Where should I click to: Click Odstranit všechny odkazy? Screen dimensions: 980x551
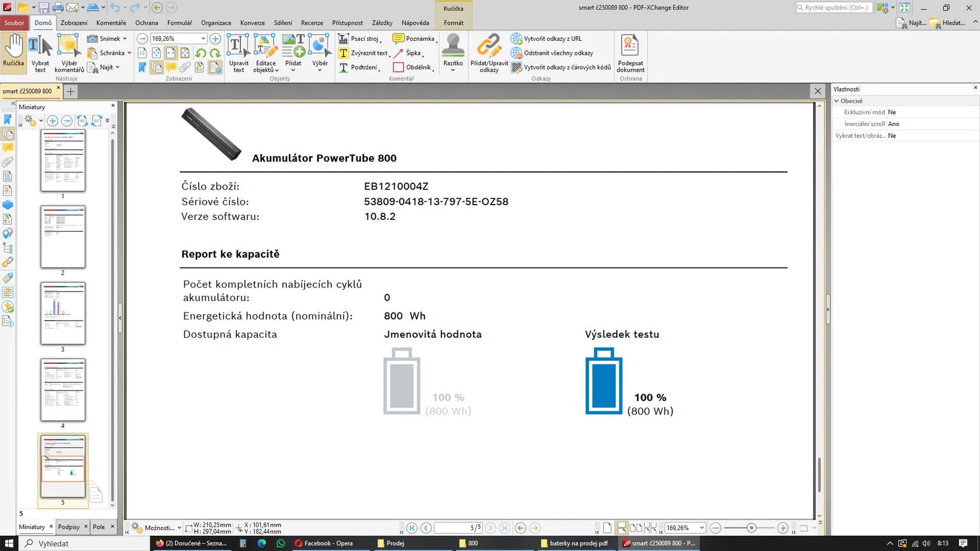pos(552,53)
